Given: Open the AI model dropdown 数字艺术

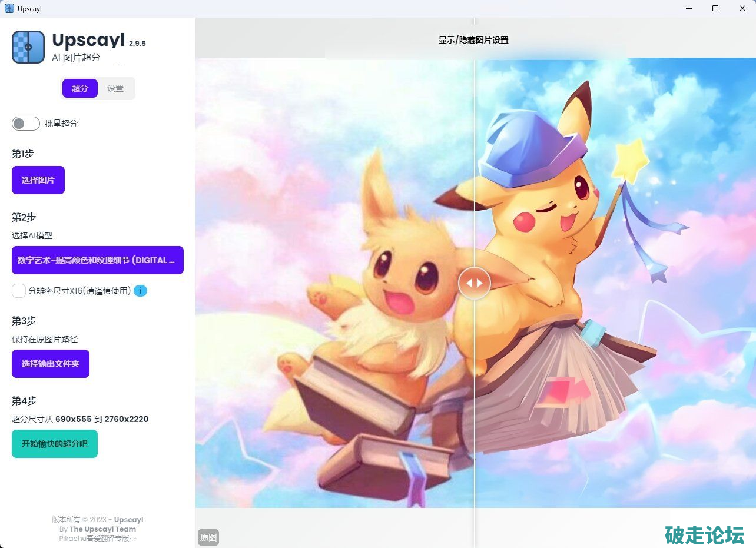Looking at the screenshot, I should 98,260.
